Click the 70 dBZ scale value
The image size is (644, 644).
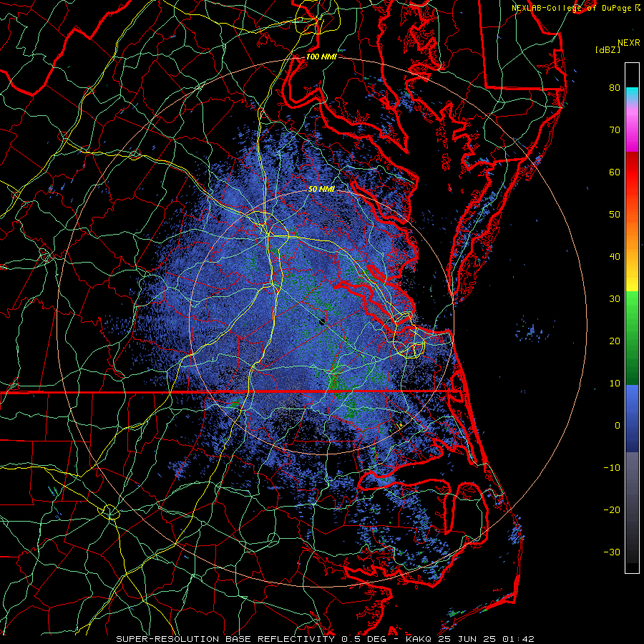point(615,130)
